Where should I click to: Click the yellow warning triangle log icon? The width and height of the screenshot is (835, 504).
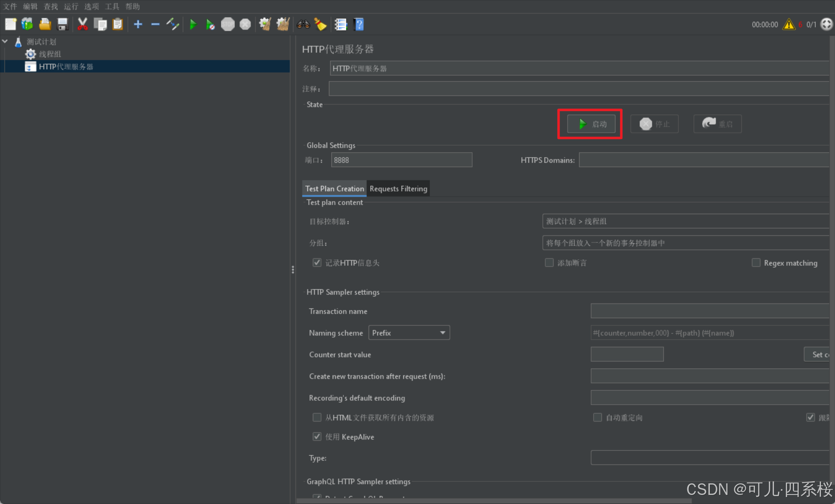click(789, 24)
